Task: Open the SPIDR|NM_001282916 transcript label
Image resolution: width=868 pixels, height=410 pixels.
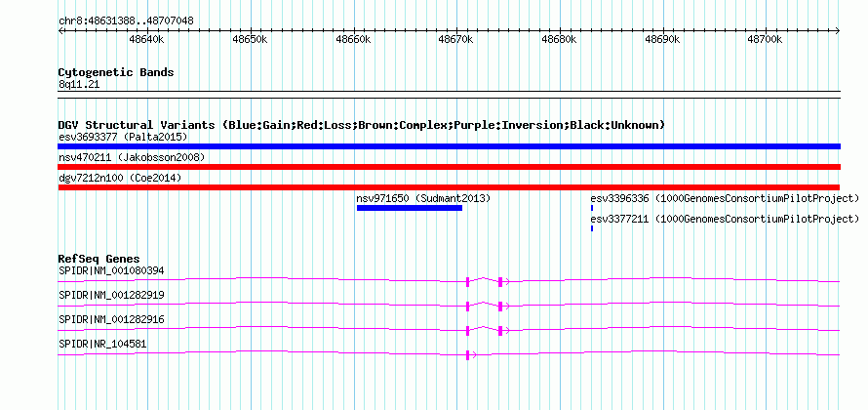Action: click(x=111, y=319)
